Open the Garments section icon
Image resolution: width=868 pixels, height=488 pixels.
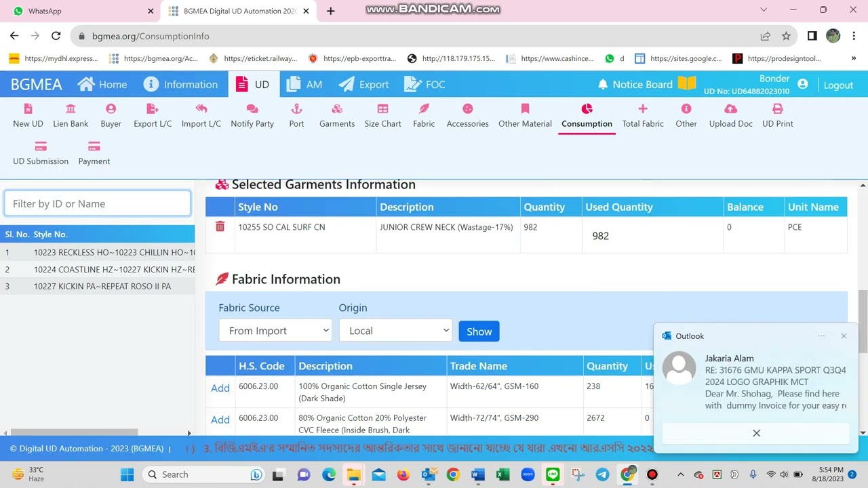[337, 108]
